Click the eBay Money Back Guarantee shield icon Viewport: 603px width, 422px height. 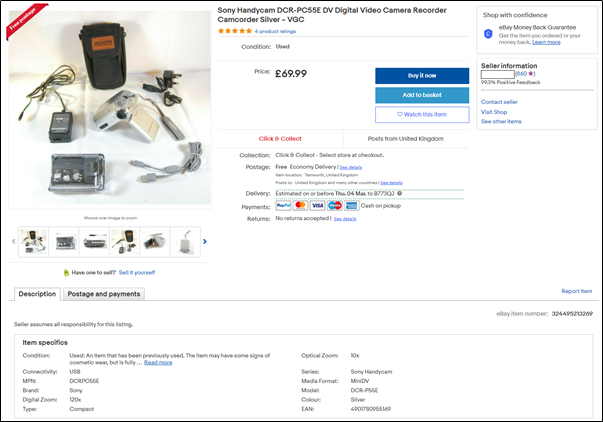point(488,34)
